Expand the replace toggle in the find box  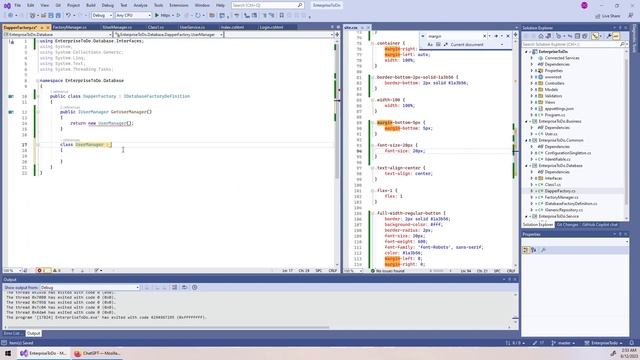click(423, 36)
